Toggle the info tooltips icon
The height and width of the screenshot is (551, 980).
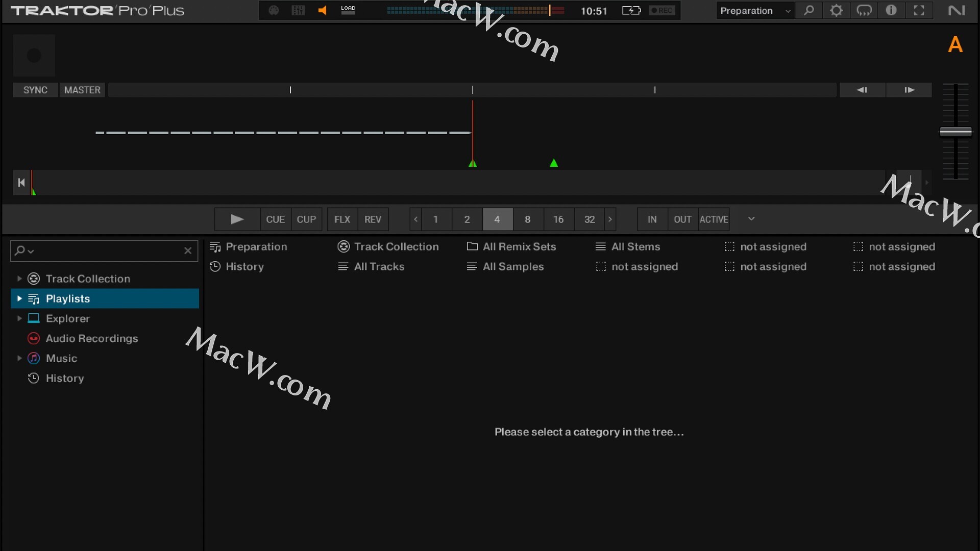pyautogui.click(x=891, y=11)
